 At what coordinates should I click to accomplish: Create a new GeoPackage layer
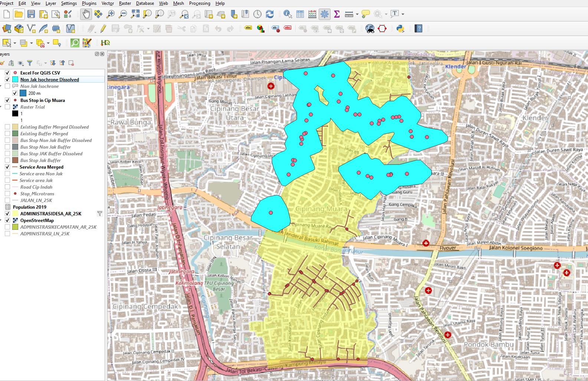[x=19, y=29]
